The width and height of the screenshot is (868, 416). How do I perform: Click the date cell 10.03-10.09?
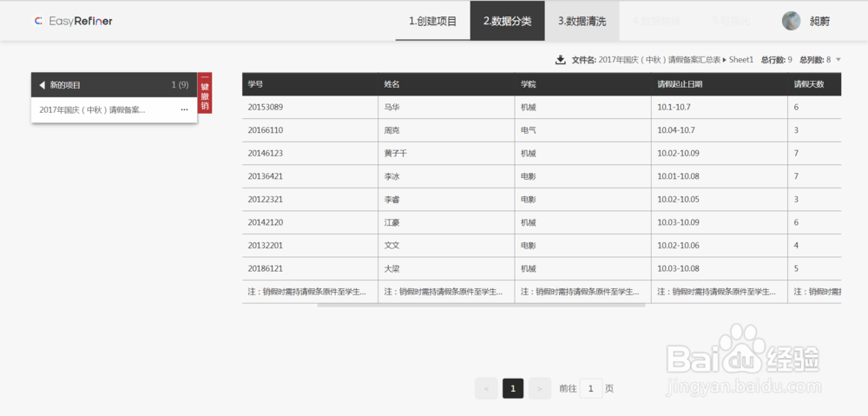(x=719, y=222)
